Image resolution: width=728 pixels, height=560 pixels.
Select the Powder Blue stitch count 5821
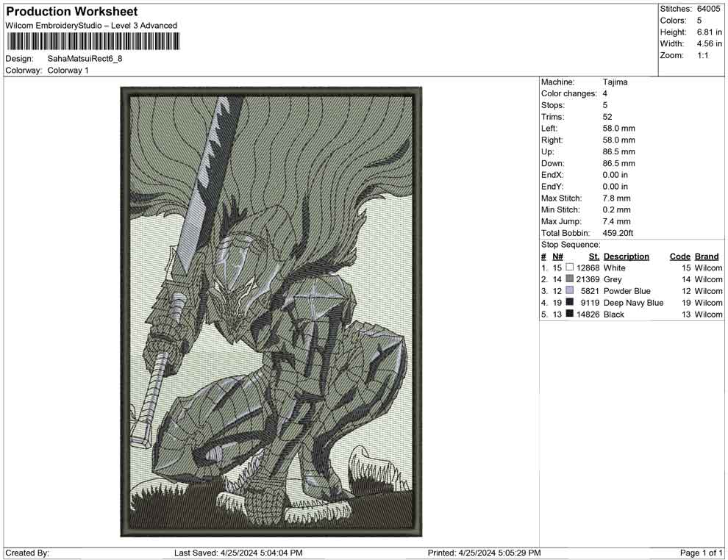point(590,291)
